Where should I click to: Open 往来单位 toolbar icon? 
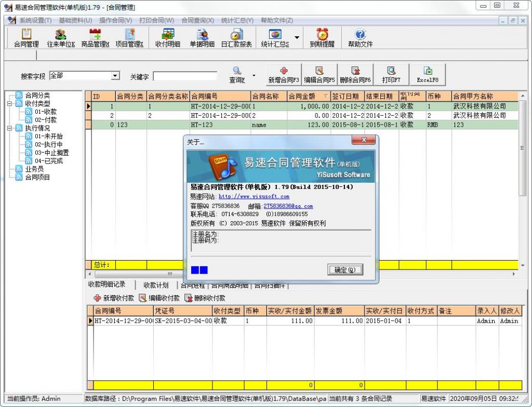click(61, 38)
